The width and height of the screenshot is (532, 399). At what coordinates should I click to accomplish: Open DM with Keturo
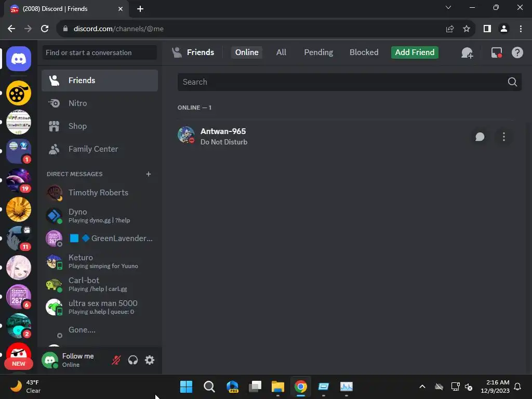click(100, 261)
